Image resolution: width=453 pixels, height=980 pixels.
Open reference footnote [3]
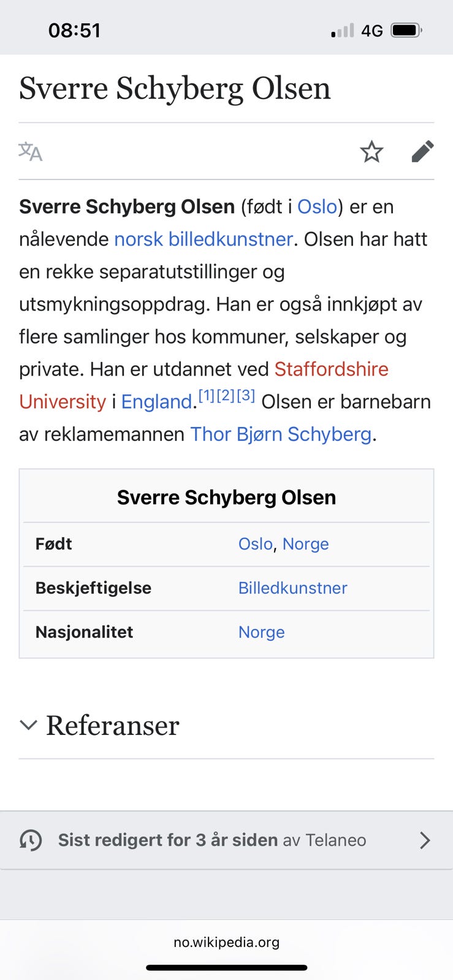(246, 396)
